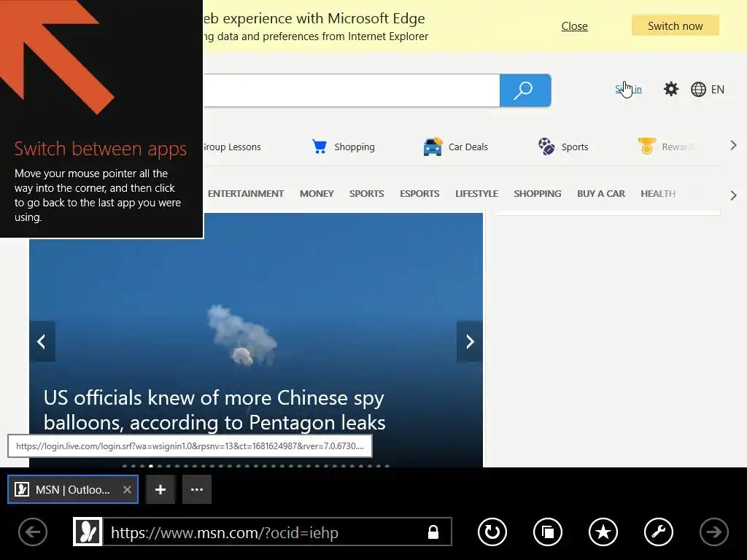The width and height of the screenshot is (747, 560).
Task: Open the HEALTH category
Action: click(658, 194)
